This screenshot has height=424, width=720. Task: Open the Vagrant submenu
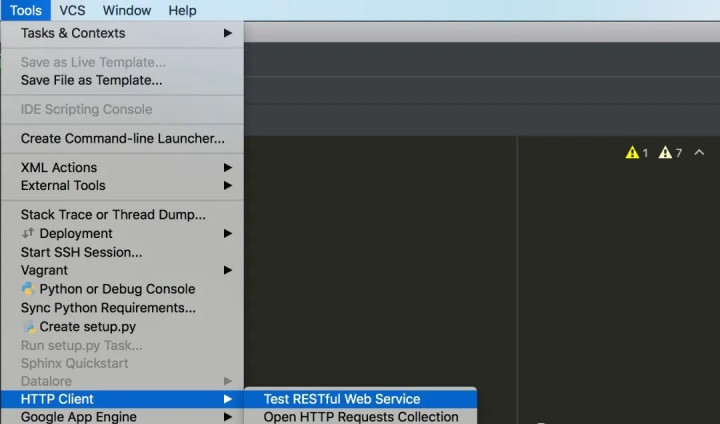122,270
